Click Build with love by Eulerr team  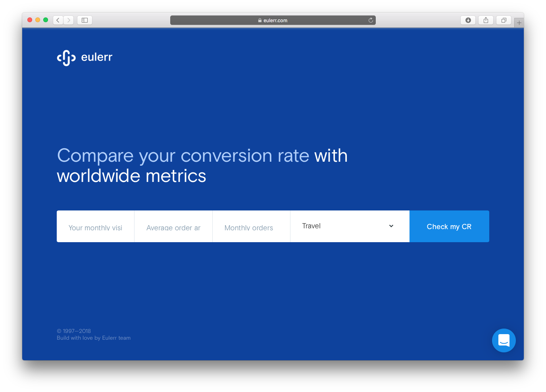[x=94, y=338]
